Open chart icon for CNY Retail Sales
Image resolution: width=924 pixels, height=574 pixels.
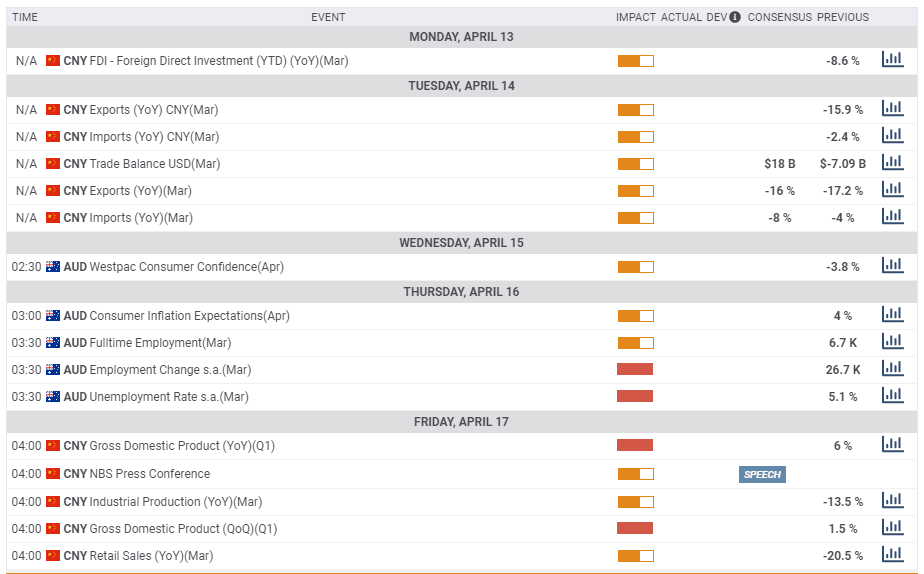pyautogui.click(x=892, y=555)
